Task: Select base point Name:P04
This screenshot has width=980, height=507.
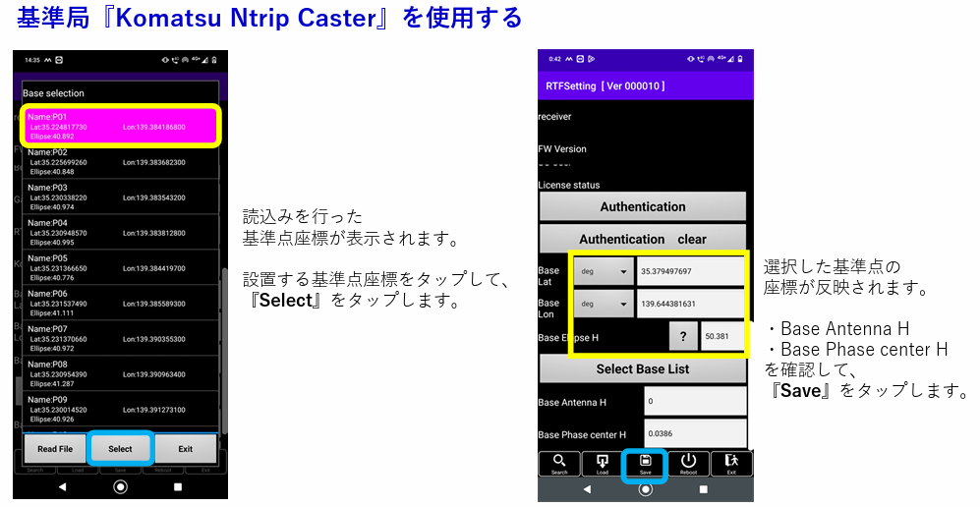Action: pyautogui.click(x=121, y=232)
